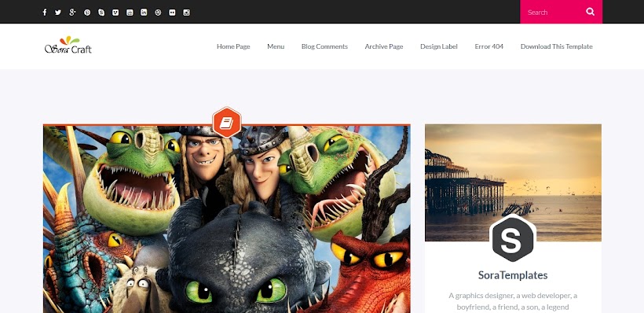Open the Twitter bird icon

[58, 13]
